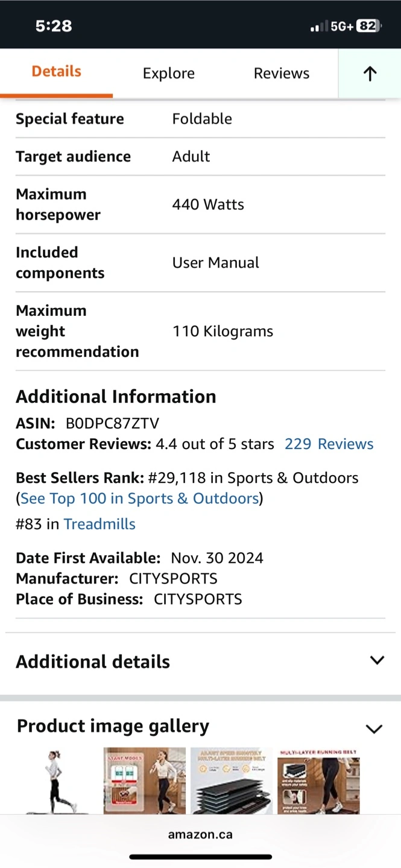The width and height of the screenshot is (401, 868).
Task: Tap the amazon.ca address bar
Action: pos(200,835)
